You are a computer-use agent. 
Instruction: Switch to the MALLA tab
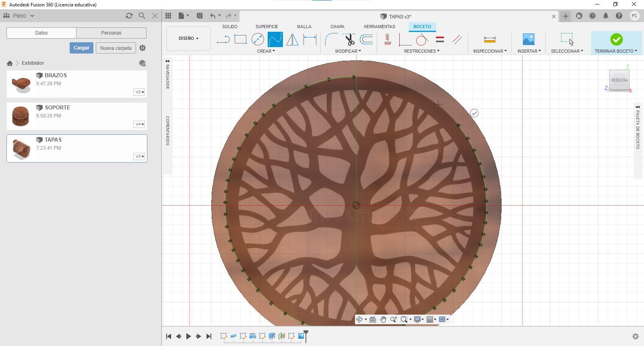click(x=304, y=27)
